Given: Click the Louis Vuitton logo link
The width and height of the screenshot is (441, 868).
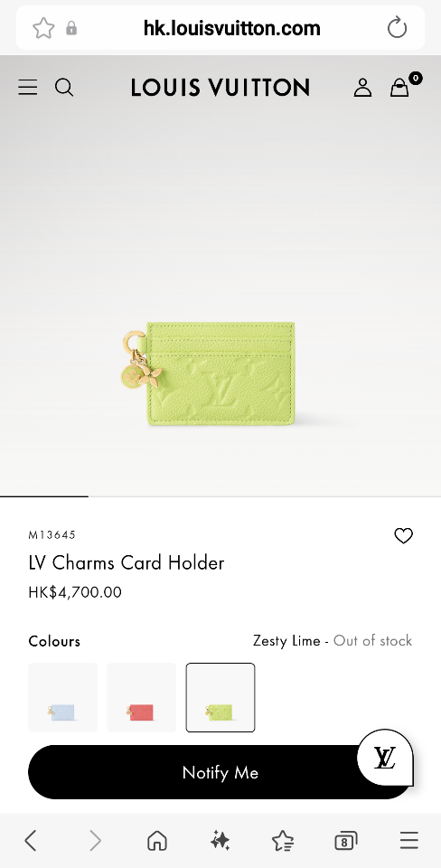Looking at the screenshot, I should pos(220,88).
